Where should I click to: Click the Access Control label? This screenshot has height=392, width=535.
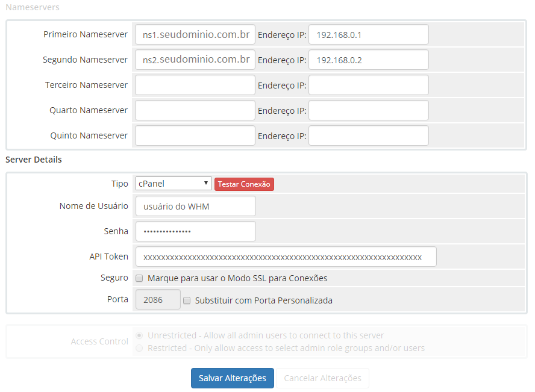point(99,341)
